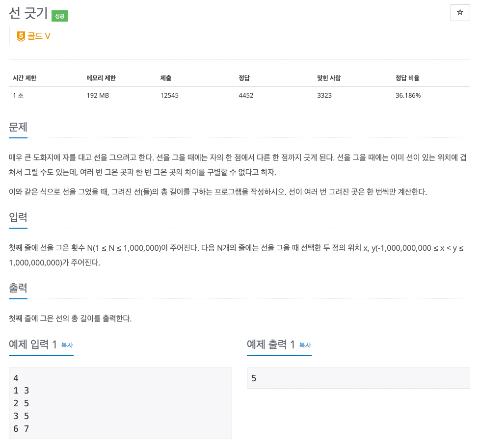Click the 제출 column header
480x448 pixels.
tap(165, 78)
